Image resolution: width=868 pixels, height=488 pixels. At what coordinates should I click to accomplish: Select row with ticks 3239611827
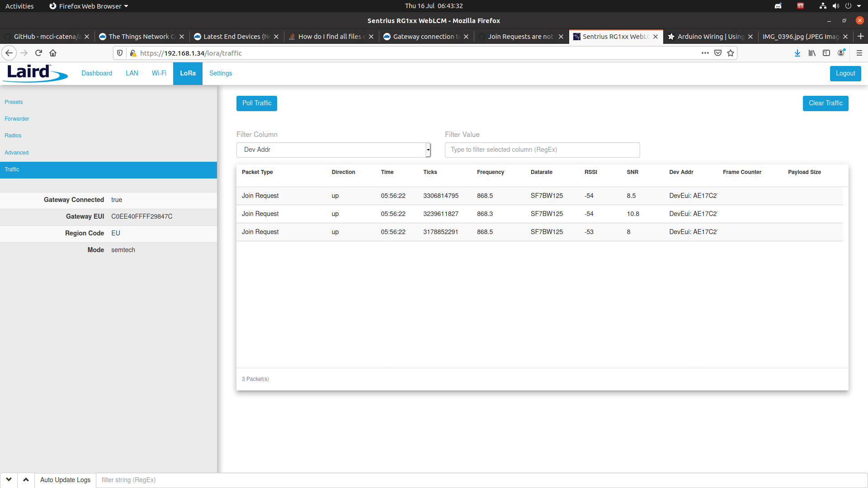[540, 214]
